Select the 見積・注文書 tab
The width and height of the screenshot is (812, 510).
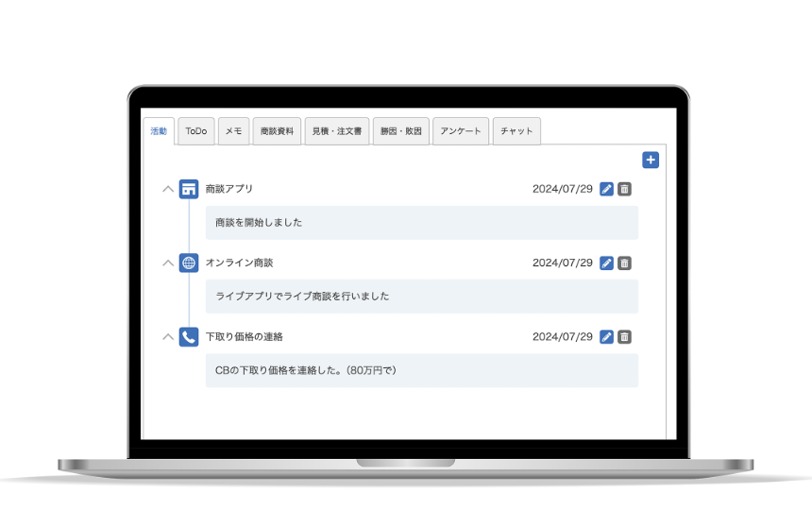(337, 131)
